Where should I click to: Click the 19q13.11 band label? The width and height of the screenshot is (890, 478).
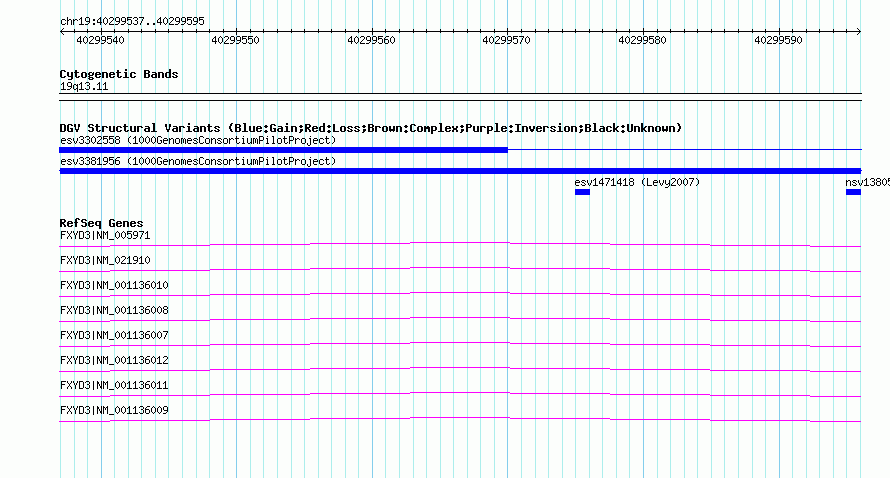tap(84, 86)
